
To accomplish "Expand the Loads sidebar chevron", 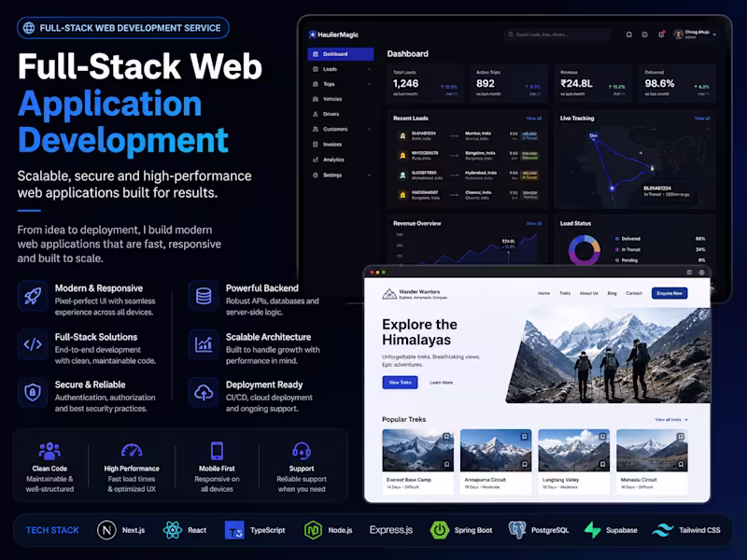I will (369, 69).
